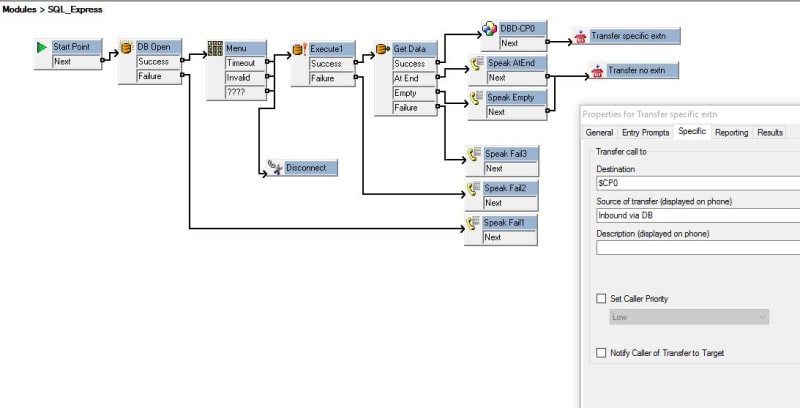Click the Success result under DB Open

click(158, 62)
